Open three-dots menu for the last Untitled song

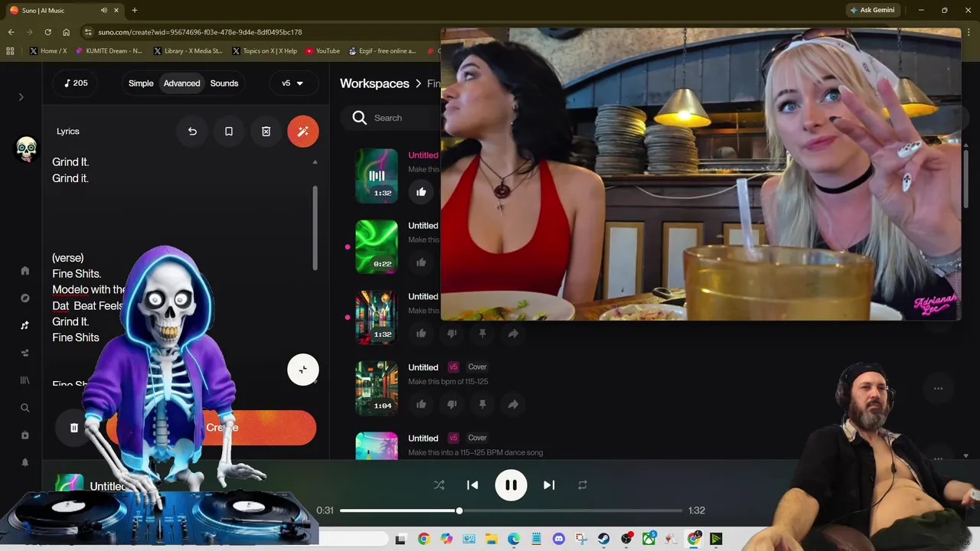click(x=938, y=458)
